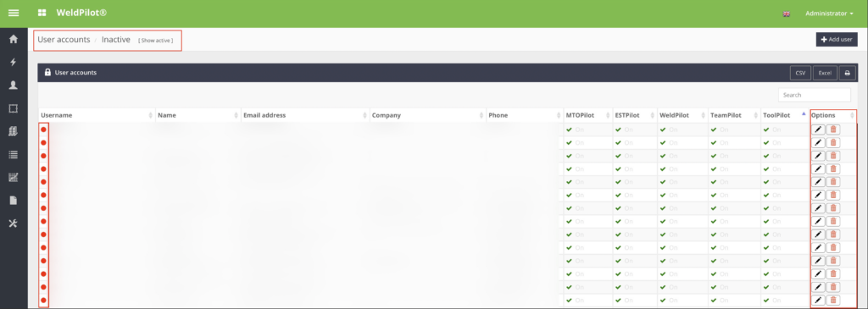Open the Administrator account dropdown
This screenshot has width=868, height=309.
[x=829, y=14]
